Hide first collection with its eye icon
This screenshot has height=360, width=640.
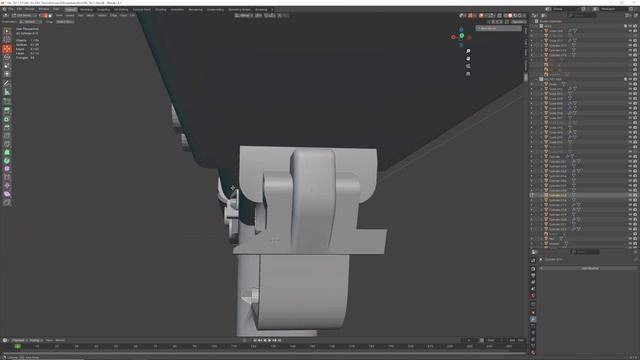point(630,26)
